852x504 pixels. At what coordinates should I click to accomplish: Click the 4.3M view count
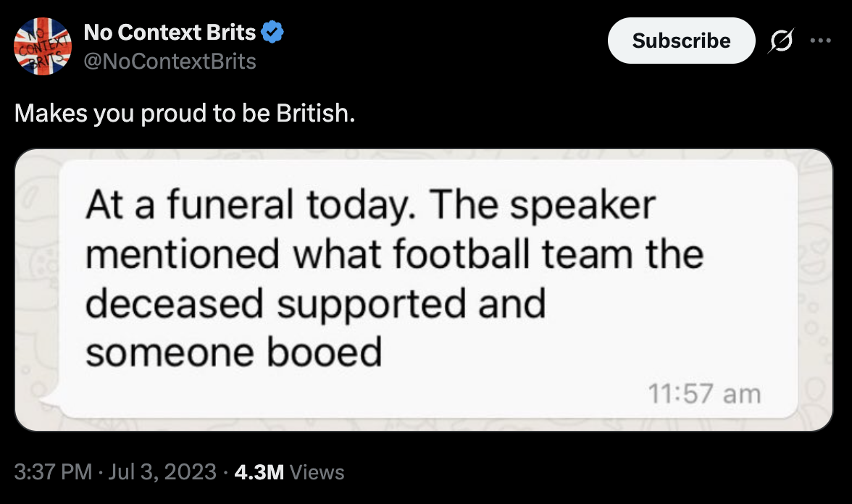260,473
